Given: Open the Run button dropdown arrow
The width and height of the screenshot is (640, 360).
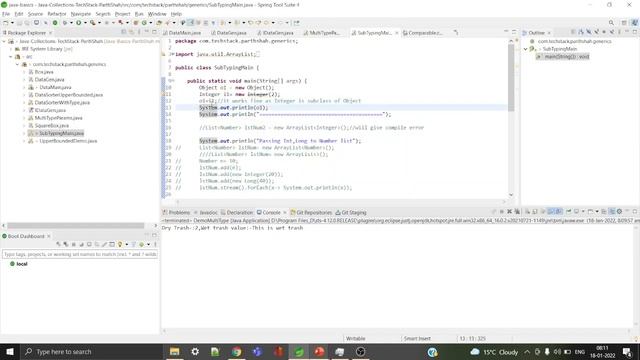Looking at the screenshot, I should tap(85, 23).
